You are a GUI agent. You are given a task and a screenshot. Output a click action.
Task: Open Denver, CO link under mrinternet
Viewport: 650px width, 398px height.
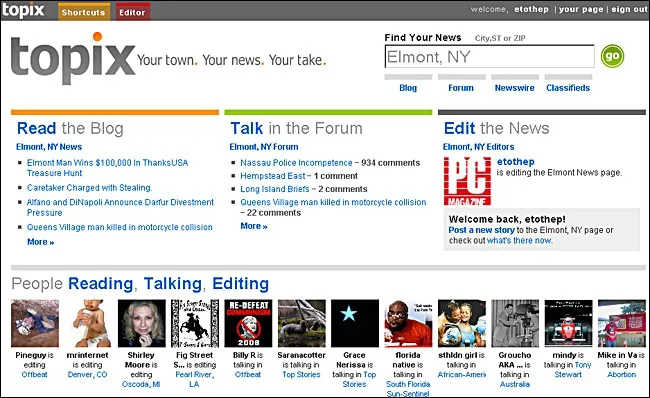click(x=87, y=374)
